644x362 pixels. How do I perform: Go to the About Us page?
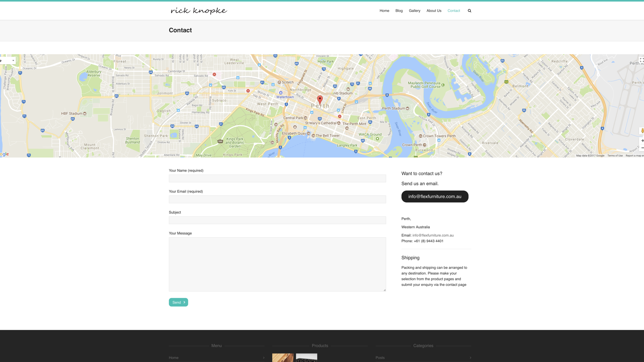pyautogui.click(x=434, y=11)
